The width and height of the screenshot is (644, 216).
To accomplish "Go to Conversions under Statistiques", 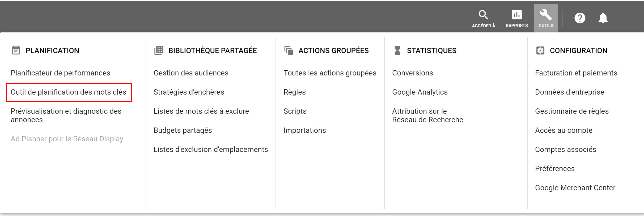I will [413, 73].
